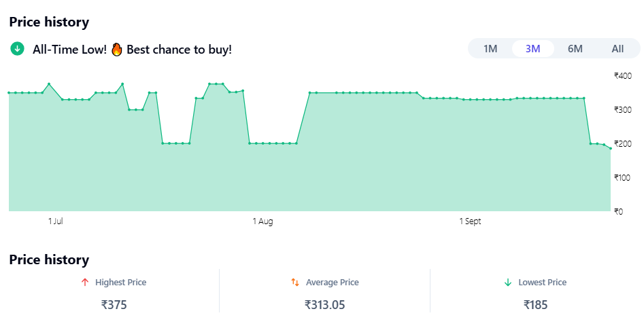Image resolution: width=644 pixels, height=324 pixels.
Task: Select the 1M time range
Action: coord(490,49)
